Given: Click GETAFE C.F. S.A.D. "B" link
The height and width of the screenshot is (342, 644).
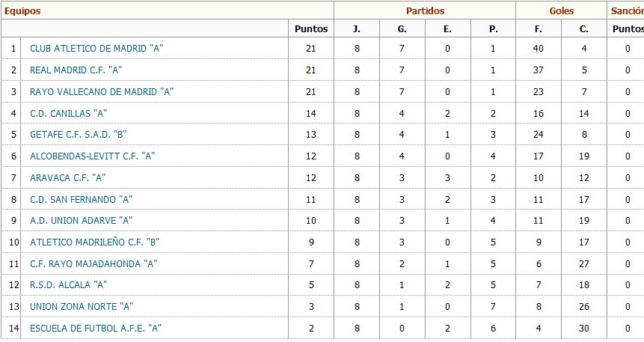Looking at the screenshot, I should point(78,135).
